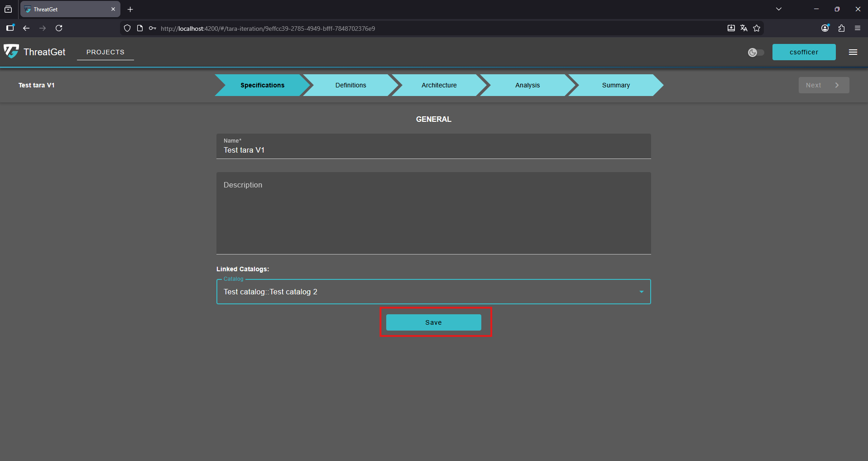Toggle the dark mode switch

pyautogui.click(x=756, y=53)
